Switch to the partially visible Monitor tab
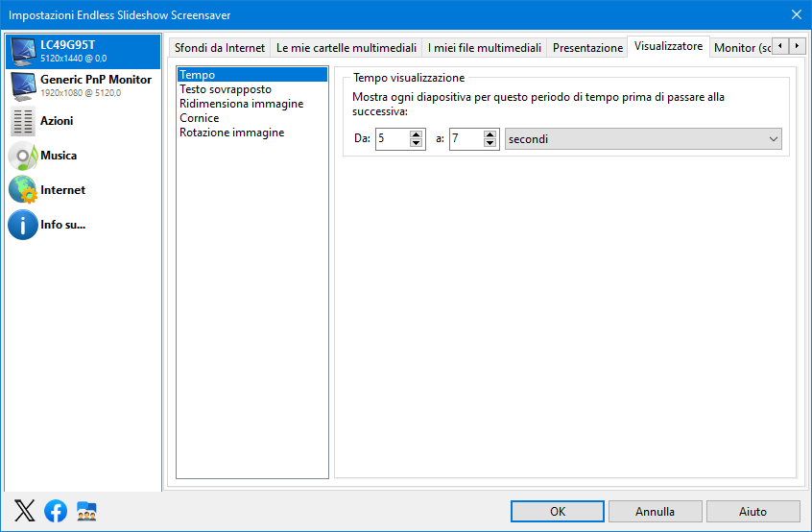 (741, 48)
